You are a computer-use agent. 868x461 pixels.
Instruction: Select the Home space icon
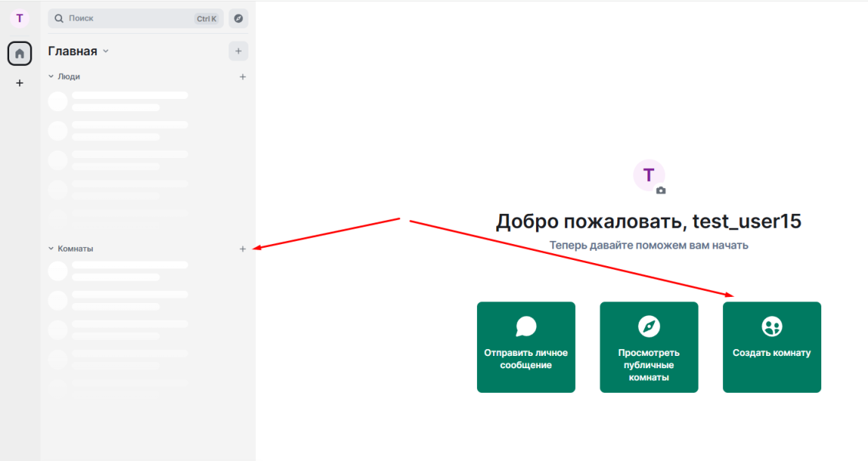click(20, 54)
